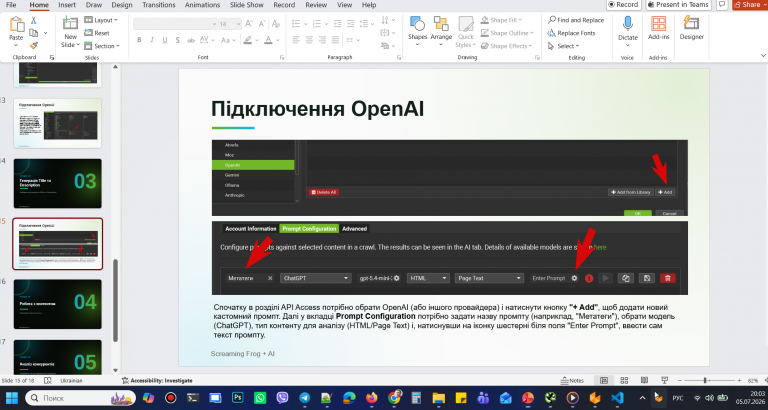Toggle underline formatting

point(165,40)
